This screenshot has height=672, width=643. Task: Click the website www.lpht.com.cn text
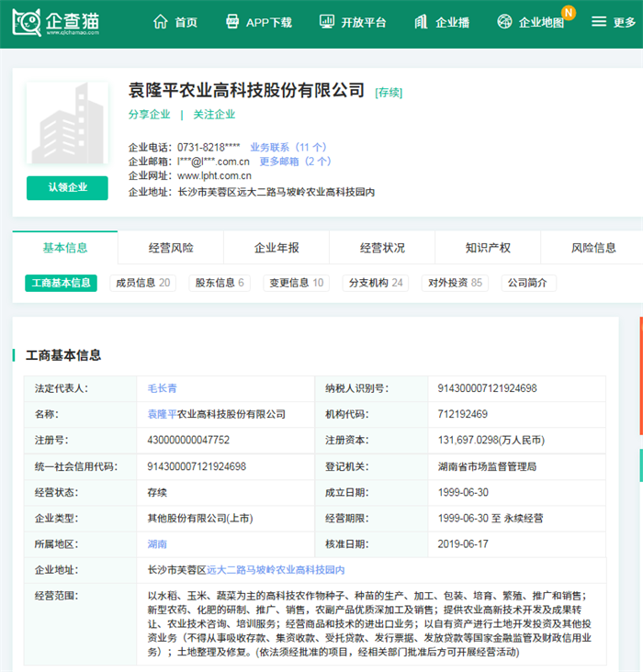[214, 175]
